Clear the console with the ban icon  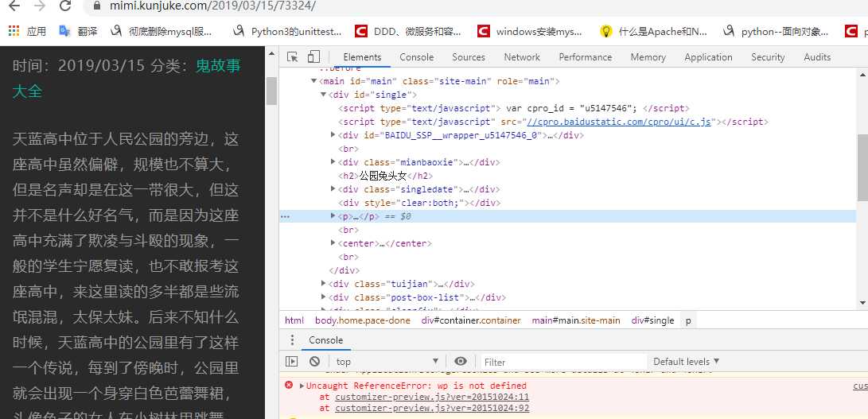pyautogui.click(x=314, y=362)
